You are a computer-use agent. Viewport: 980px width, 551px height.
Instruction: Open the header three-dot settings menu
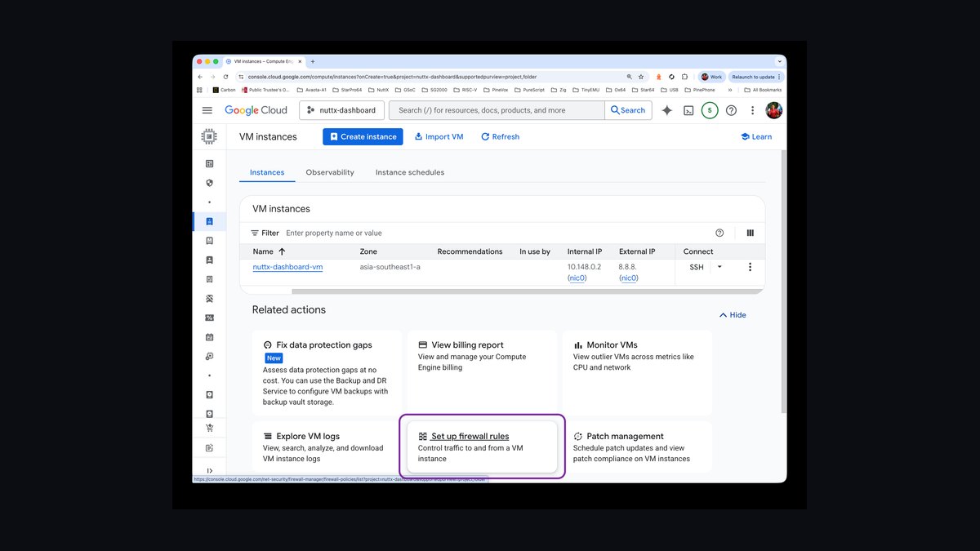point(753,110)
